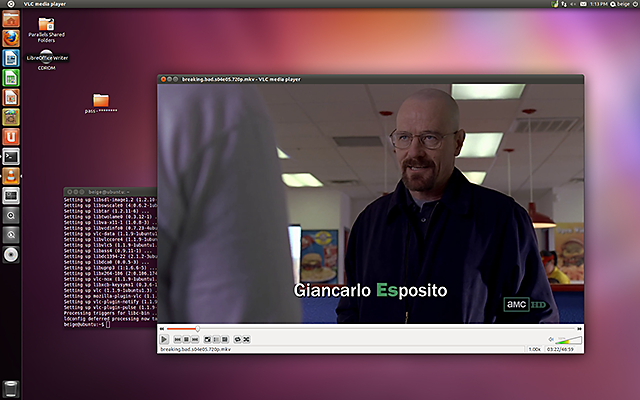This screenshot has height=400, width=640.
Task: Speed up using the seek bar's right arrow
Action: [x=579, y=329]
